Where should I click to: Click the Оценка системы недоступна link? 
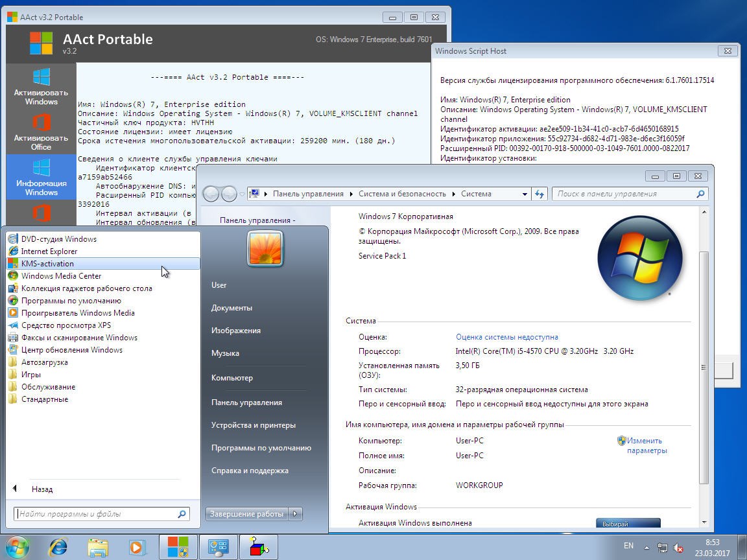[507, 337]
